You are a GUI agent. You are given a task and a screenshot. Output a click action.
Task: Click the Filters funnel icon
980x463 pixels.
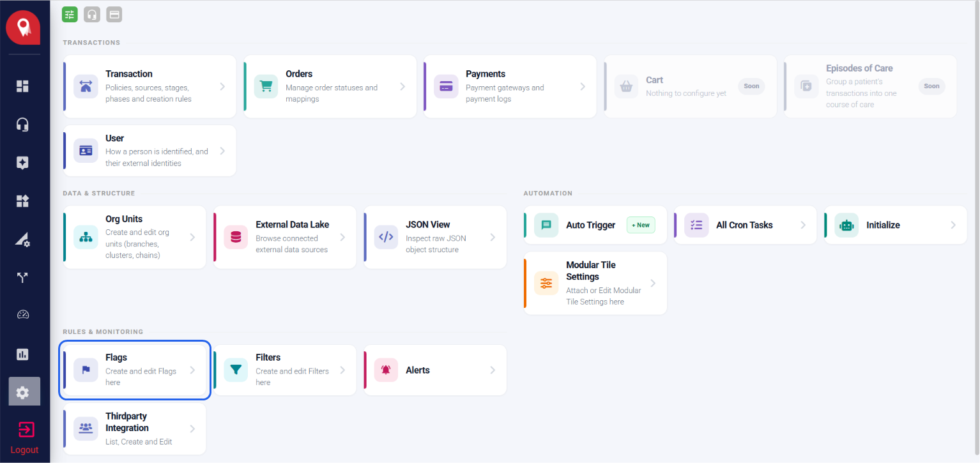pyautogui.click(x=236, y=370)
